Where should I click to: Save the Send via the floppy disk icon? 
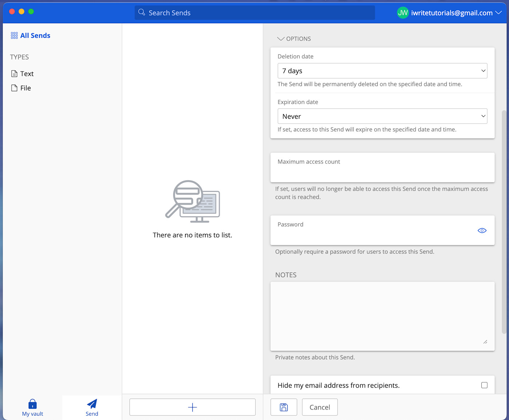pyautogui.click(x=284, y=407)
